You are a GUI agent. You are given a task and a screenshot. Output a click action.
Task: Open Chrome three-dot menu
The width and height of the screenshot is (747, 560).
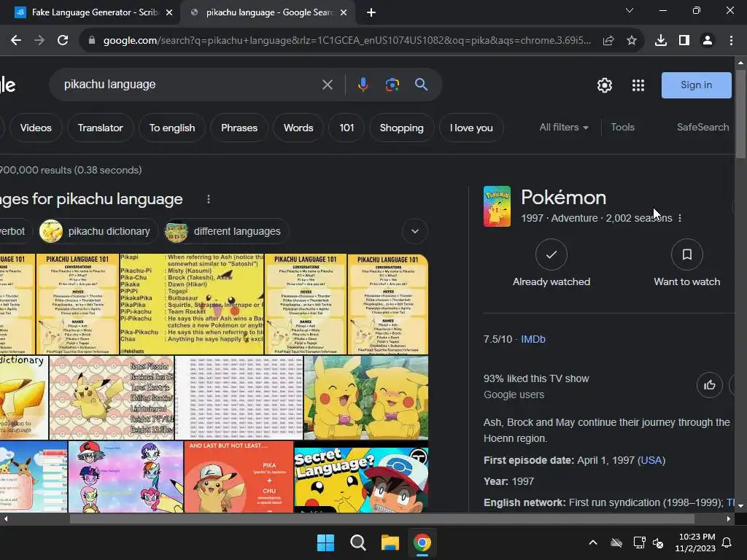(x=731, y=41)
